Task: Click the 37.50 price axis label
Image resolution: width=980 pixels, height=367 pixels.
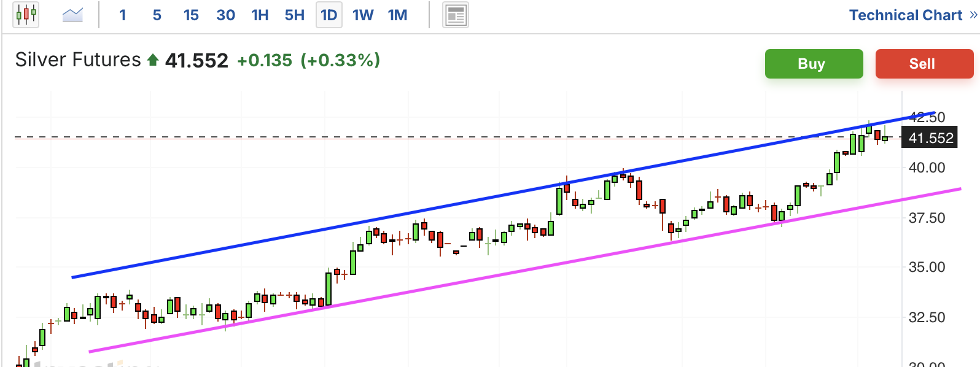Action: pos(927,218)
